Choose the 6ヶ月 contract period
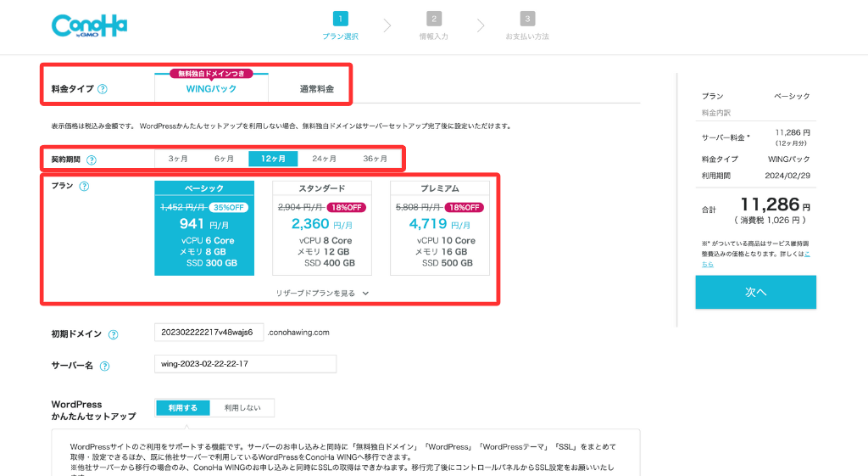Viewport: 868px width, 476px height. pos(224,159)
